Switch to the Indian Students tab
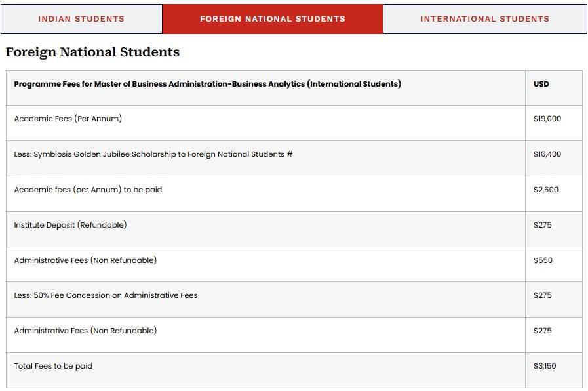Viewport: 588px width, 391px height. point(81,19)
